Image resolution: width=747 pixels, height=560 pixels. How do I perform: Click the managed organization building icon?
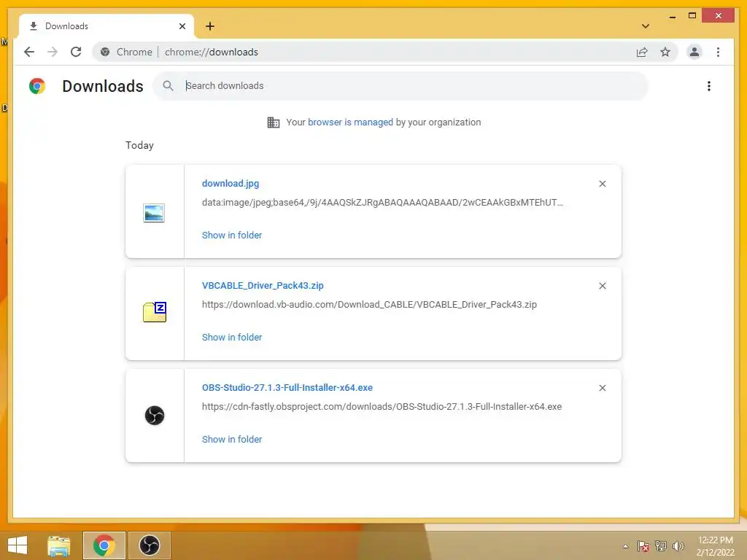click(274, 122)
